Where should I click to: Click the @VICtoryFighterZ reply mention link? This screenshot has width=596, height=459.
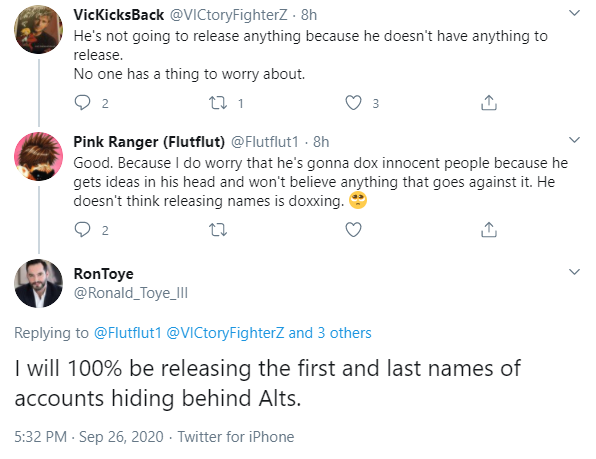225,333
